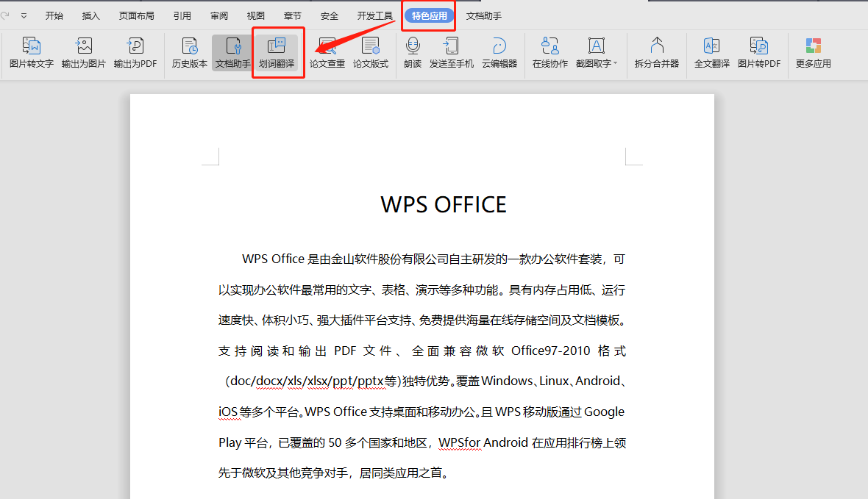Click "(doc/docx/xls/xlsx/ppt/pptx" file format text
868x499 pixels.
(305, 381)
